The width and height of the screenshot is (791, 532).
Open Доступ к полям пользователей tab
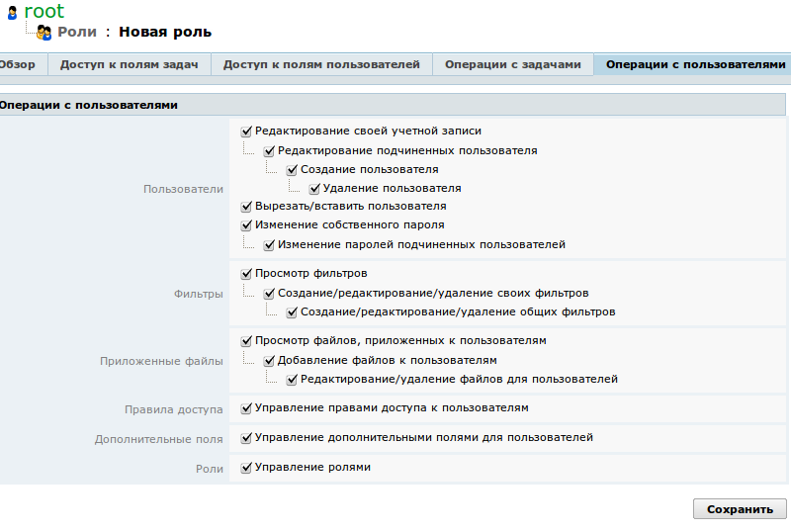click(x=321, y=64)
